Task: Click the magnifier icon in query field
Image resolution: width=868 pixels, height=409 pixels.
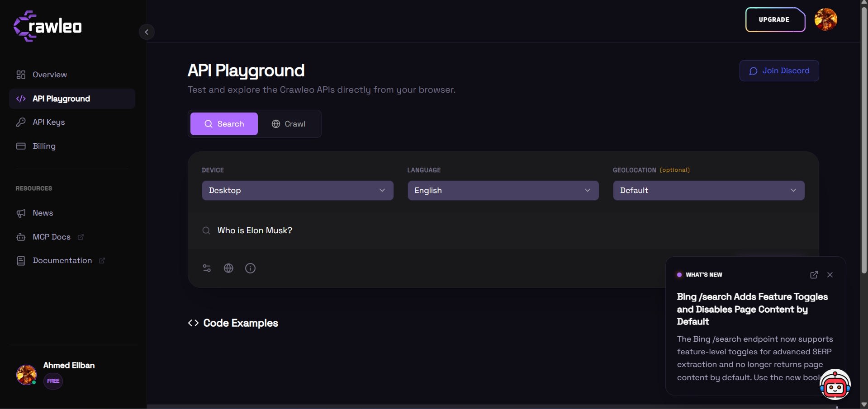Action: click(x=206, y=230)
